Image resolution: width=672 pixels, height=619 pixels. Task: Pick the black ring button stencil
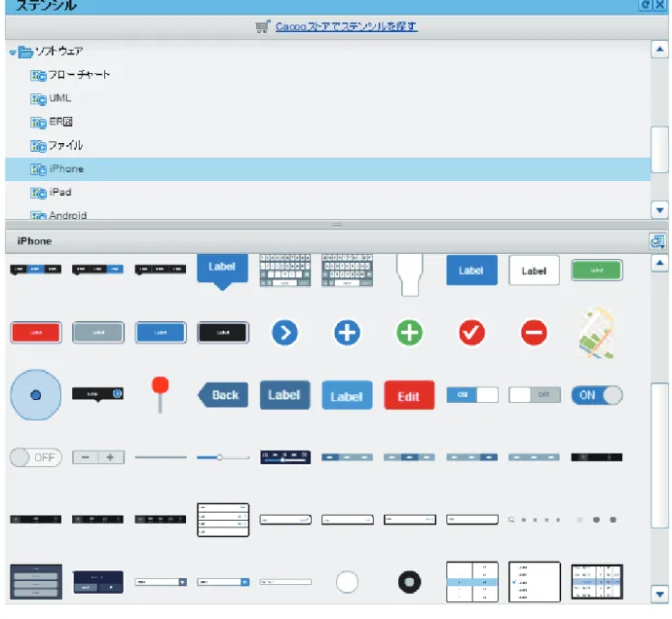tap(409, 582)
